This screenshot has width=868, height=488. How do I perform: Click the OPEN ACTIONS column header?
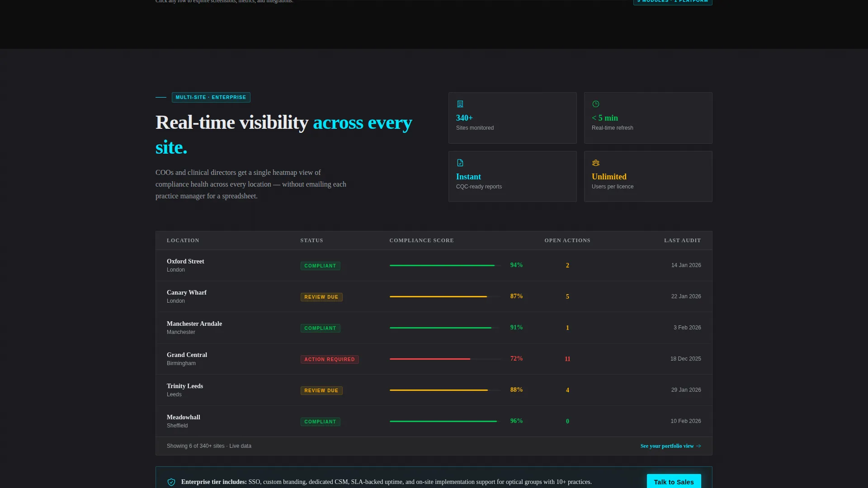coord(567,240)
